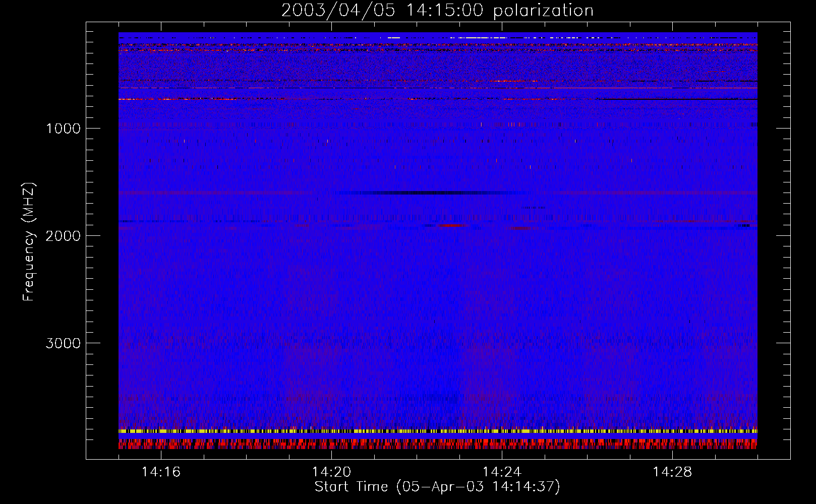Click the yellow horizontal band near plot bottom
The image size is (816, 504).
pos(437,431)
